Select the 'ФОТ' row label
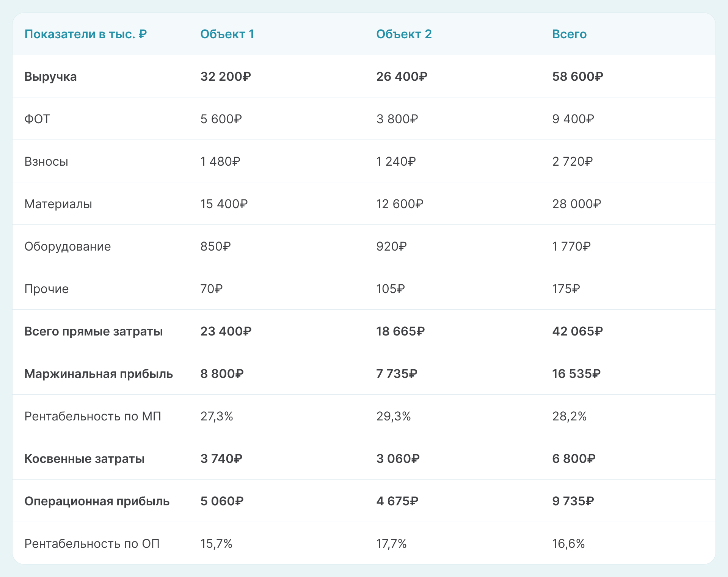 pos(37,119)
